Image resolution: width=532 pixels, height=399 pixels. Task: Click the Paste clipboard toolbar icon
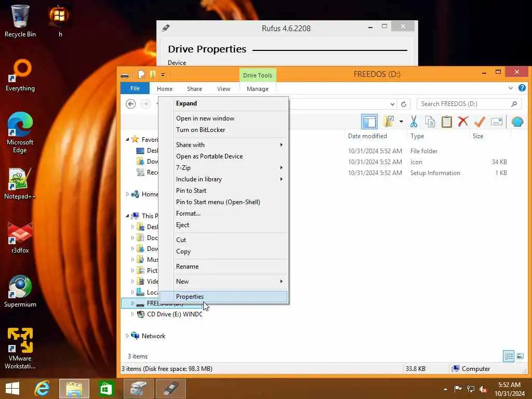coord(446,122)
